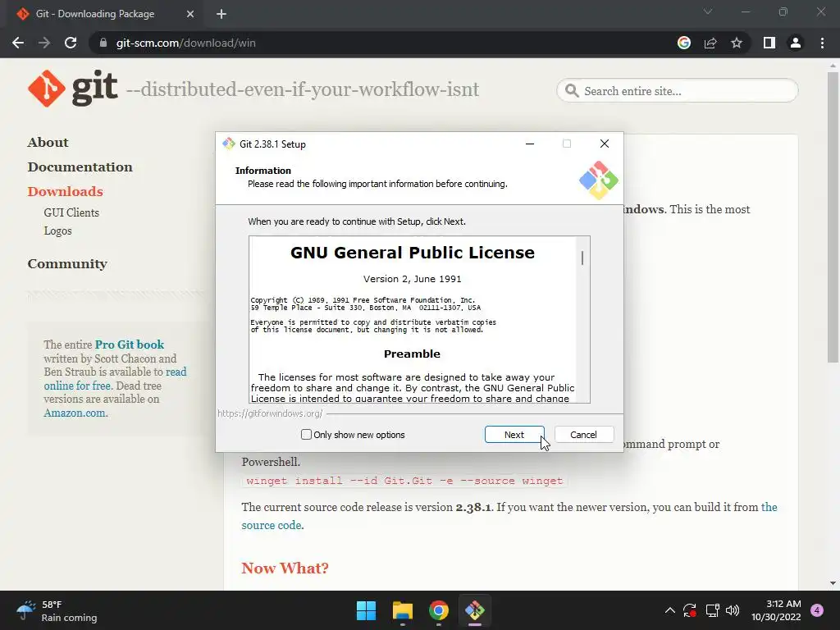Click the page scroll-down arrow
The image size is (840, 630).
[833, 583]
